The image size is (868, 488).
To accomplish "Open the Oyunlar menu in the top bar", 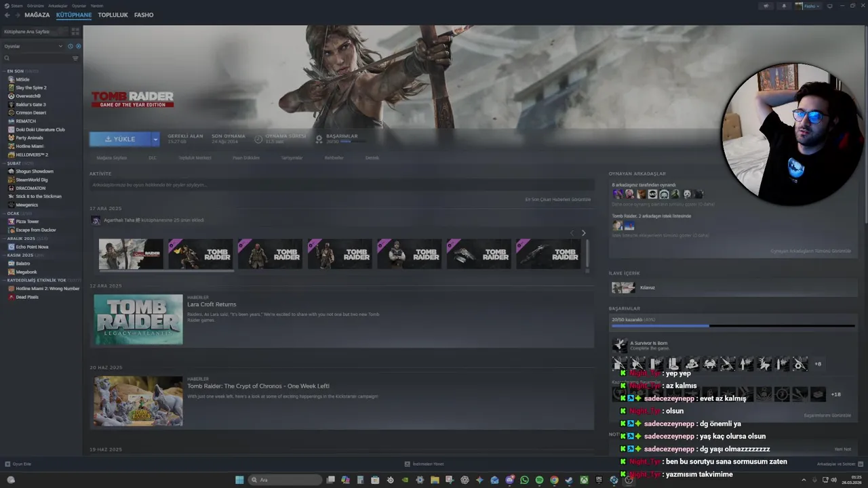I will point(79,5).
